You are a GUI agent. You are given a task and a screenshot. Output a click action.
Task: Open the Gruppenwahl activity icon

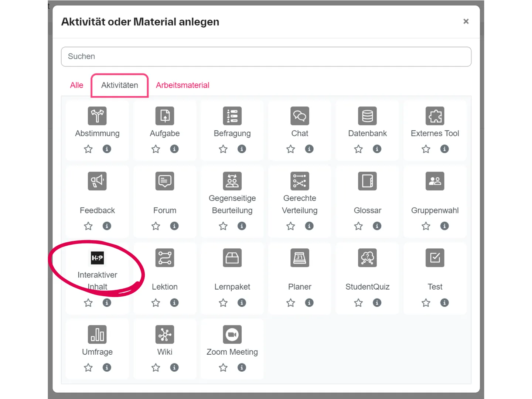(435, 181)
